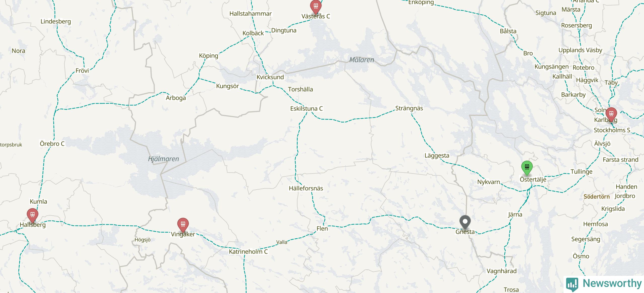Click the Stockholms S station label

(612, 130)
